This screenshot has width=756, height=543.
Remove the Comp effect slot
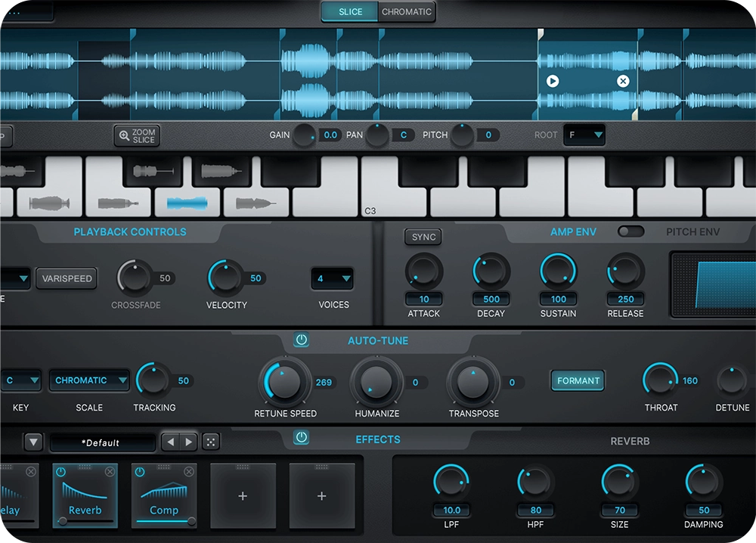(x=189, y=472)
